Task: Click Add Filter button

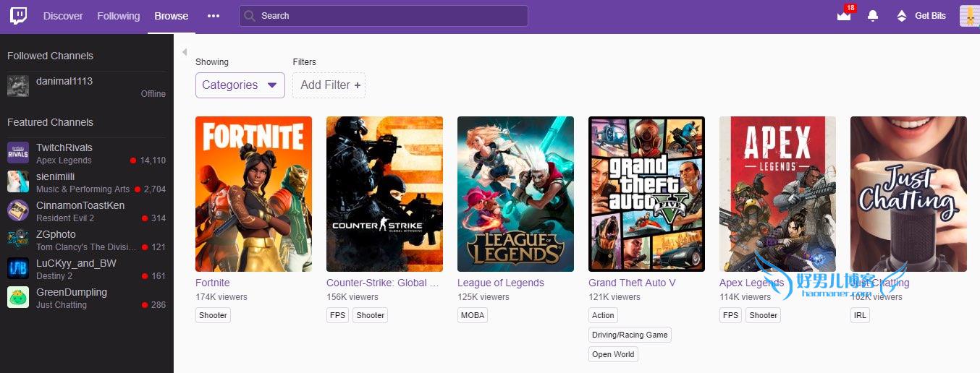Action: pyautogui.click(x=329, y=85)
